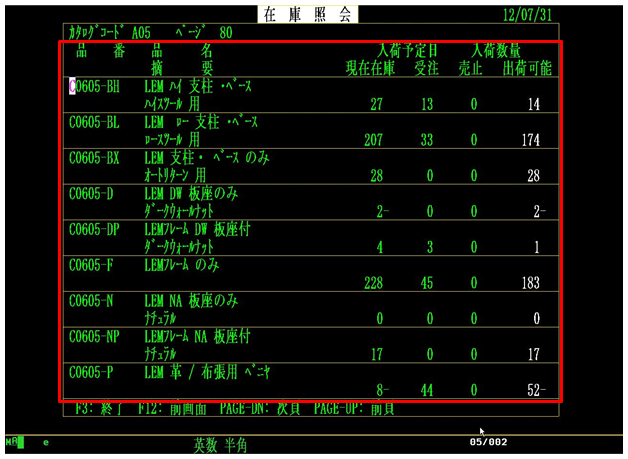
Task: Click shippable quantity 14 for C0605-BH
Action: coord(534,105)
